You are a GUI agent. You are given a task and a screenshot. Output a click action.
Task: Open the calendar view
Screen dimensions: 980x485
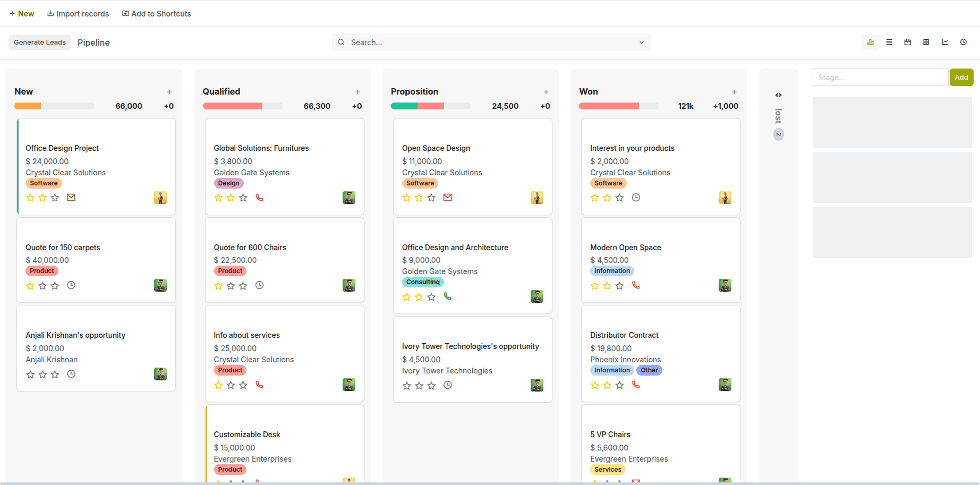tap(907, 42)
